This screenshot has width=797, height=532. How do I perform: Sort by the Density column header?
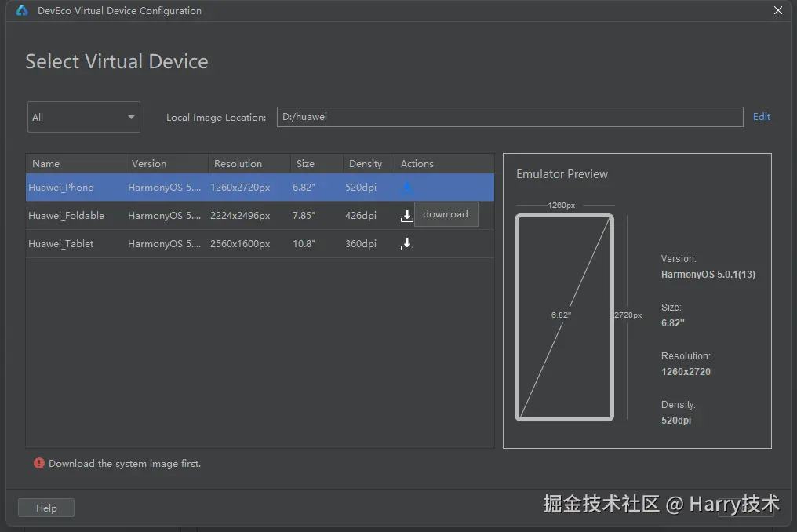(369, 164)
